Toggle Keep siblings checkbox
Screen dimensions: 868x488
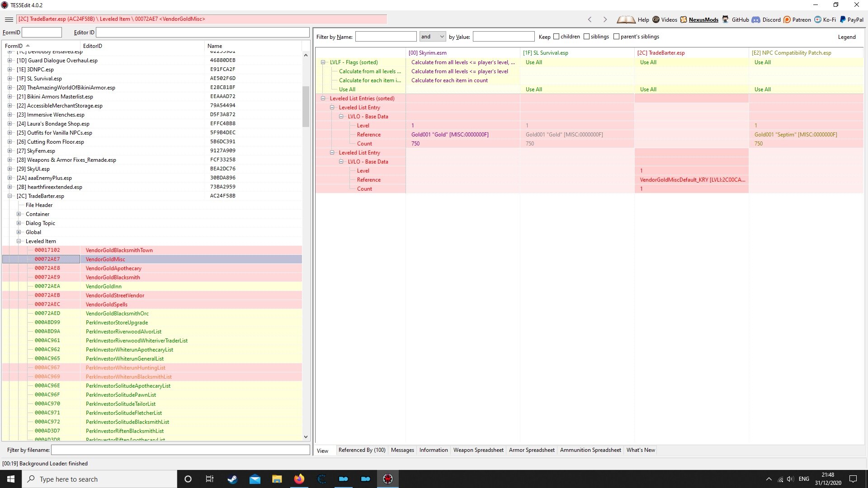tap(586, 37)
